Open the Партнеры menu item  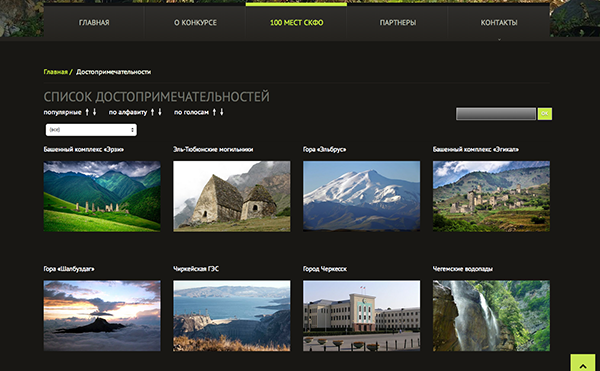pyautogui.click(x=398, y=23)
